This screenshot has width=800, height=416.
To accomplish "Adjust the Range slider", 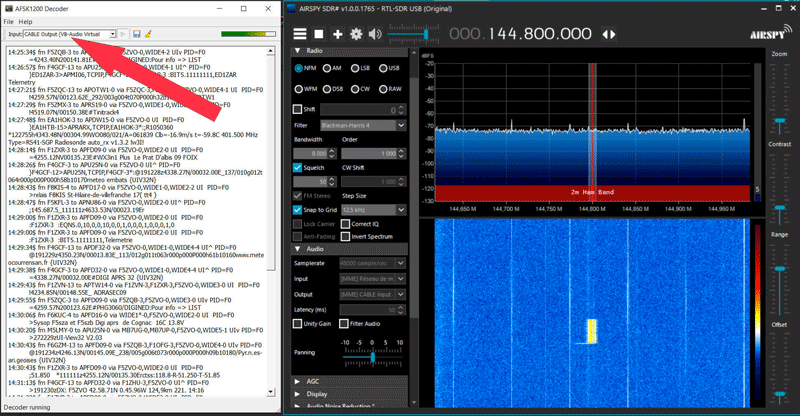I will tap(780, 269).
